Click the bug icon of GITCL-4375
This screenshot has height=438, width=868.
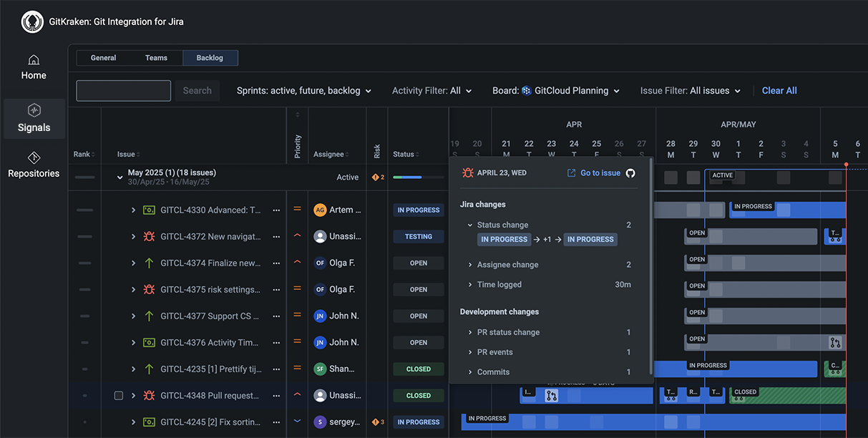[x=149, y=289]
